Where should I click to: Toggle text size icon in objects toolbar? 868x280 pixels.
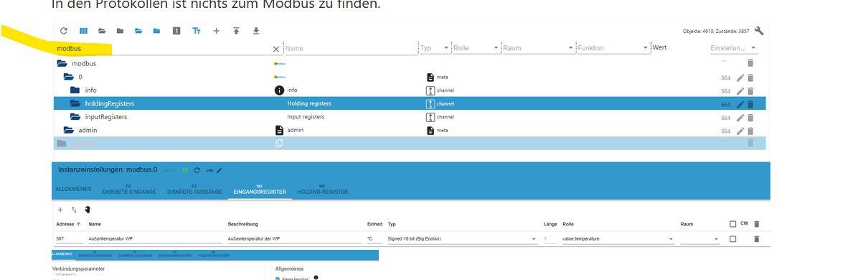pyautogui.click(x=197, y=31)
